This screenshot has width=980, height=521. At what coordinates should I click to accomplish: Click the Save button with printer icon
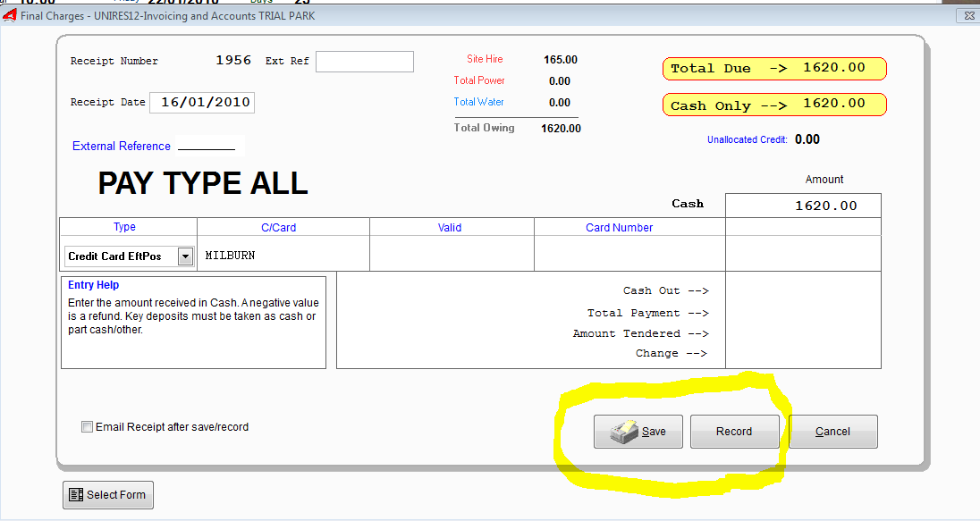[x=638, y=432]
